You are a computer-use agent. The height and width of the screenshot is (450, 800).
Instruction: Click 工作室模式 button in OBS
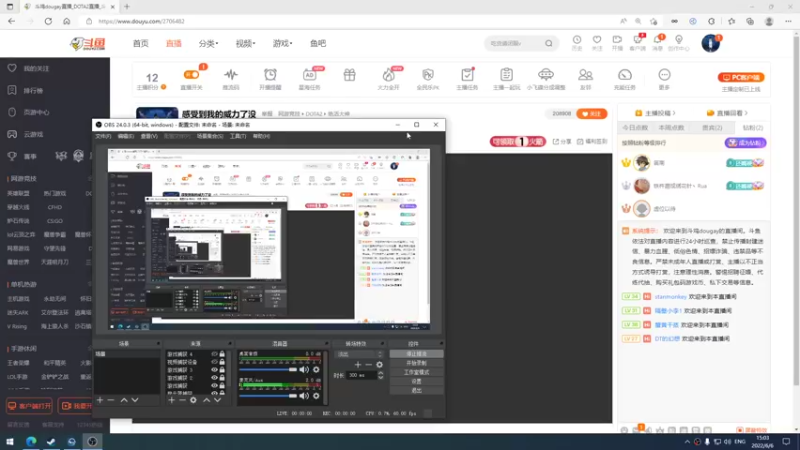coord(416,372)
